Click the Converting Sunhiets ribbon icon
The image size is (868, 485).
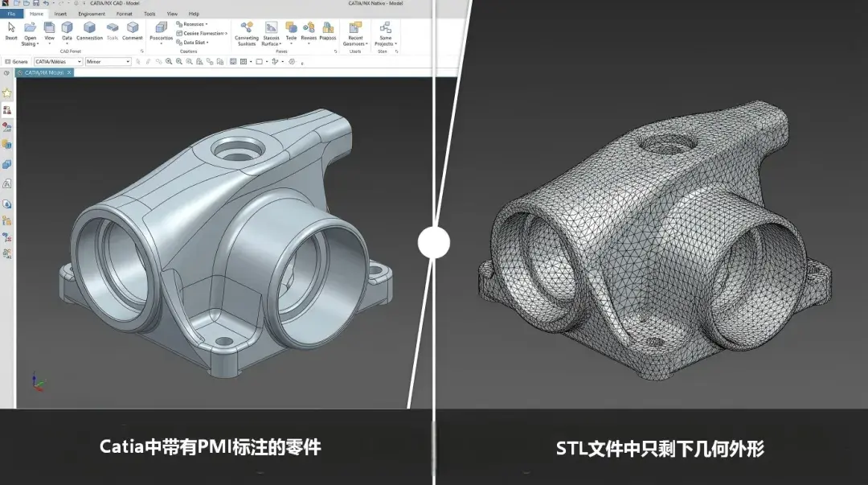pos(247,30)
